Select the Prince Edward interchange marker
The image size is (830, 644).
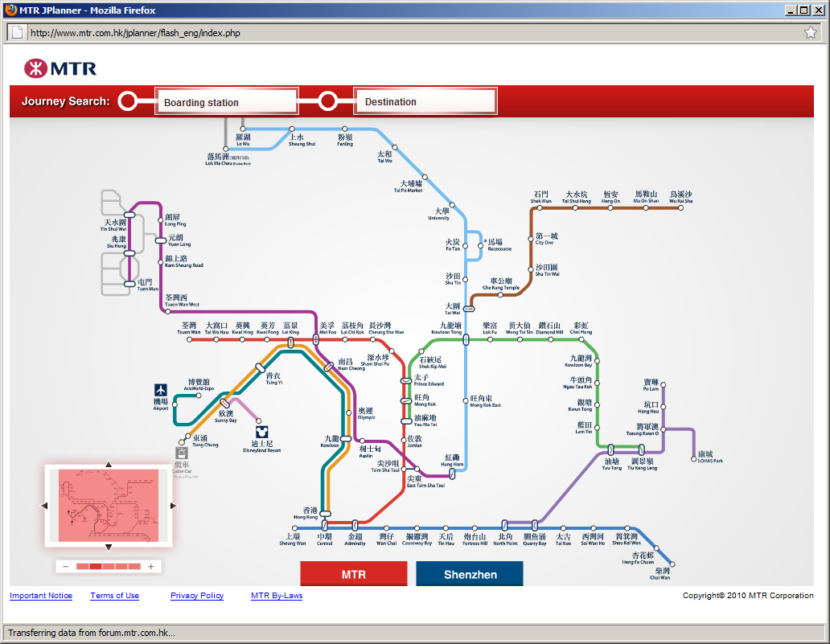[405, 380]
